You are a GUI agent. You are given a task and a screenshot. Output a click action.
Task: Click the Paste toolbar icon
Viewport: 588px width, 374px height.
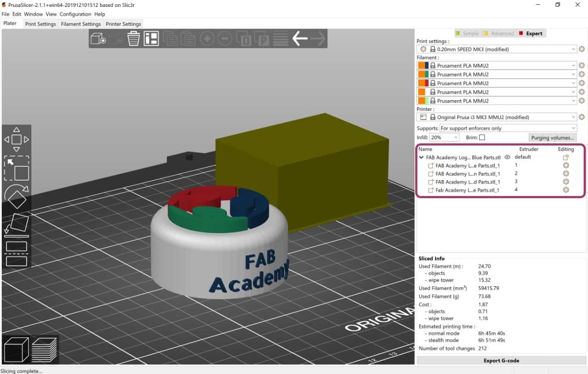coord(188,39)
